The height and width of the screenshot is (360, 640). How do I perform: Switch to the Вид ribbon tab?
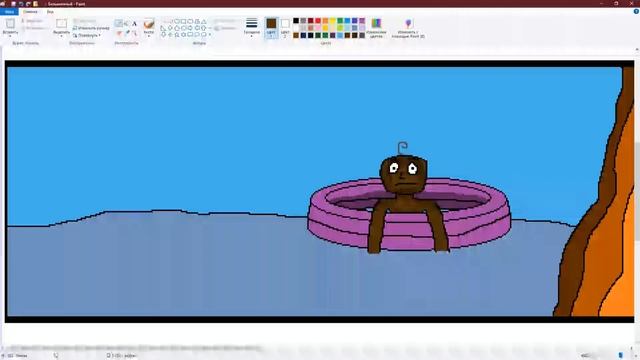[x=50, y=12]
